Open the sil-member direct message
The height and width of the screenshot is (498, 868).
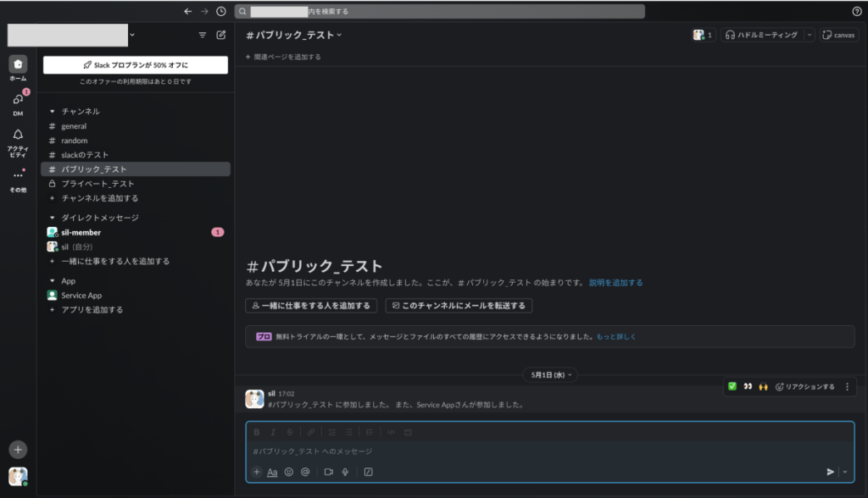(x=81, y=232)
